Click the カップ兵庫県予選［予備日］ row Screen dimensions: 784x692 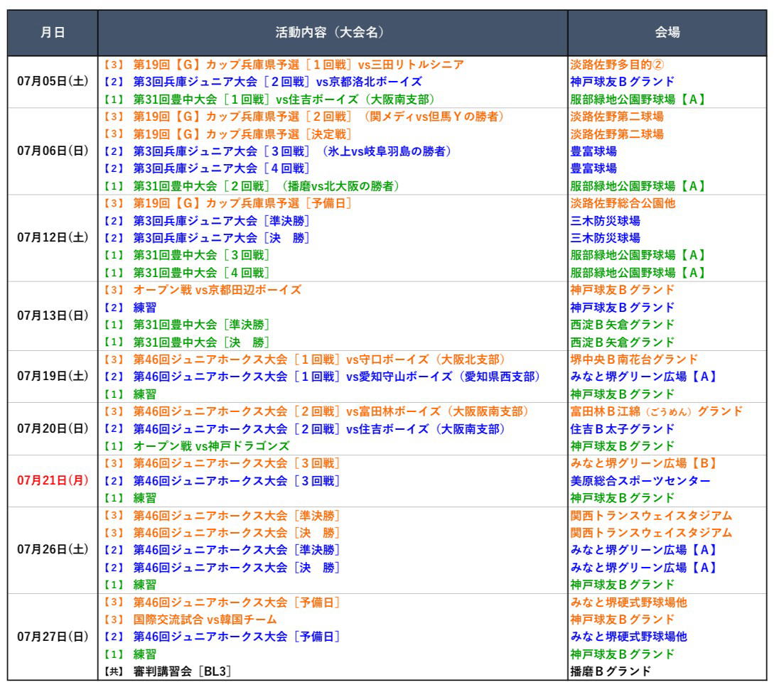coord(228,203)
